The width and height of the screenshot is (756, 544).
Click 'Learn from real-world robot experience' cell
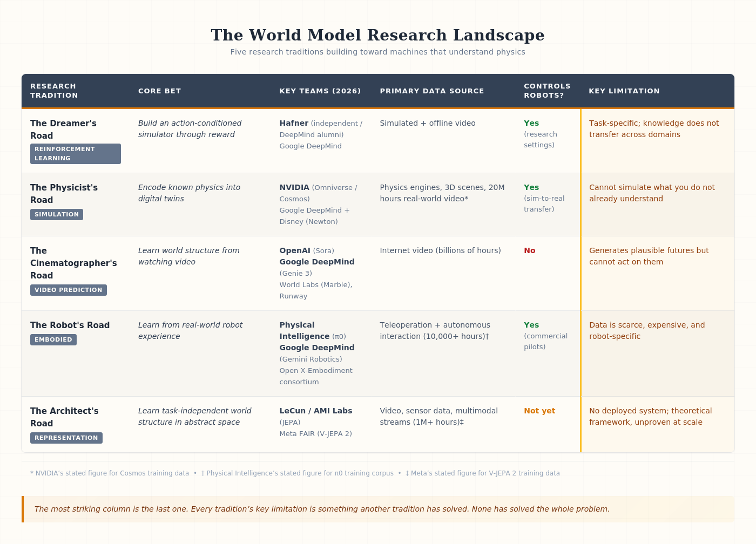coord(190,331)
